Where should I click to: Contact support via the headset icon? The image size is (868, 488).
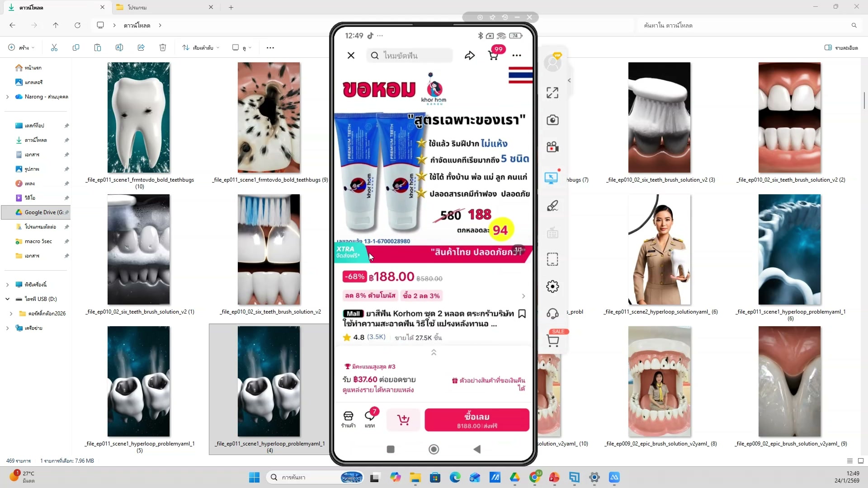point(552,313)
